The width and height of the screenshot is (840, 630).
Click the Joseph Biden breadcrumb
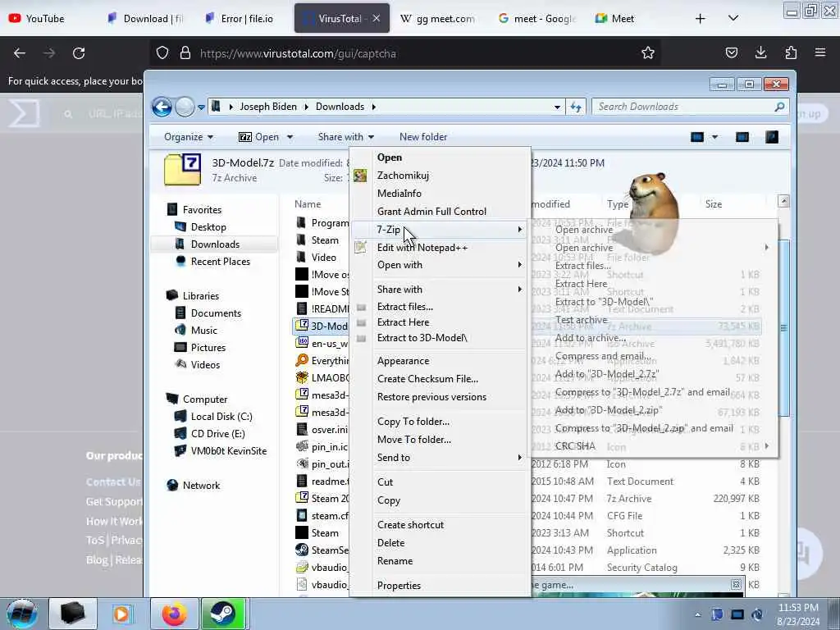pos(268,107)
